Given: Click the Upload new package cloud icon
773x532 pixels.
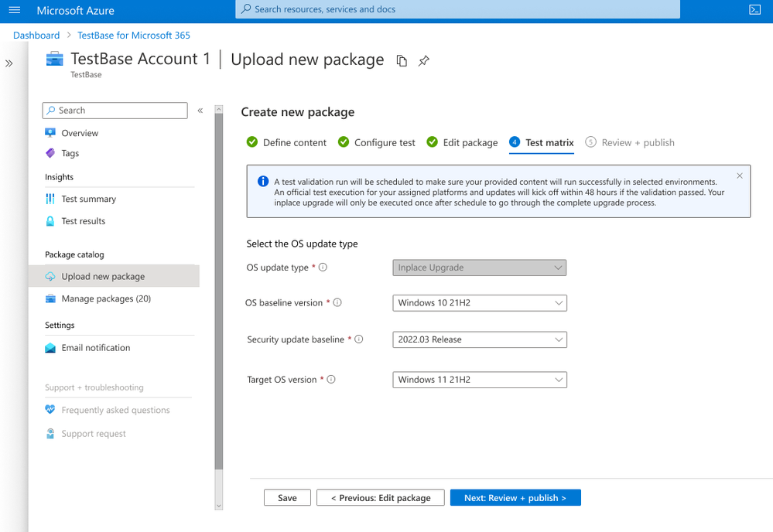Looking at the screenshot, I should click(50, 276).
